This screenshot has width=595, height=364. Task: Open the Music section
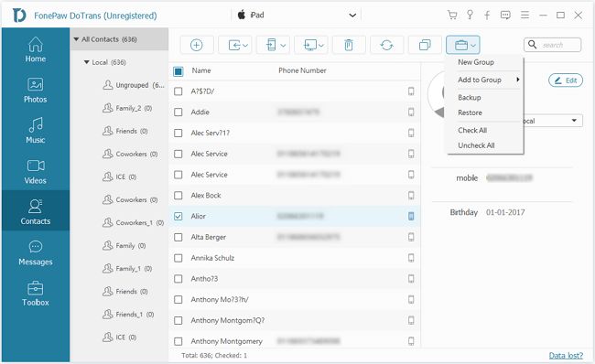(36, 131)
